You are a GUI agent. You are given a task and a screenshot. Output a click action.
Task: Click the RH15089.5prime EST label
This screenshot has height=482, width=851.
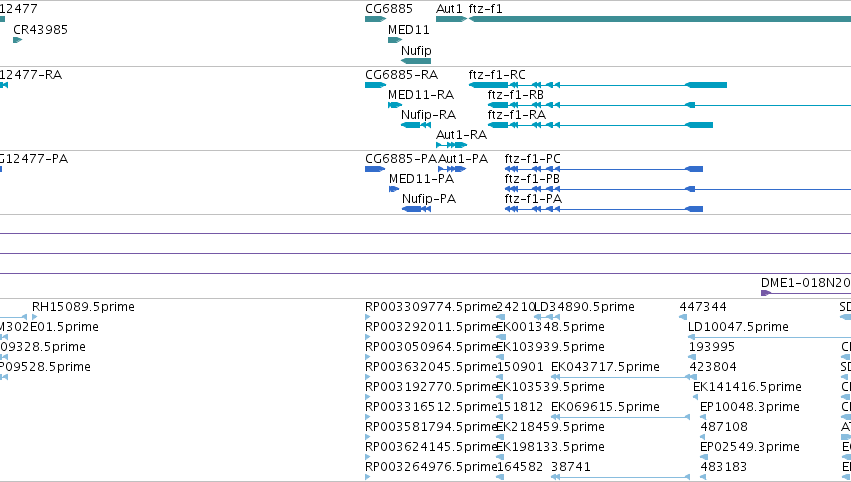83,307
